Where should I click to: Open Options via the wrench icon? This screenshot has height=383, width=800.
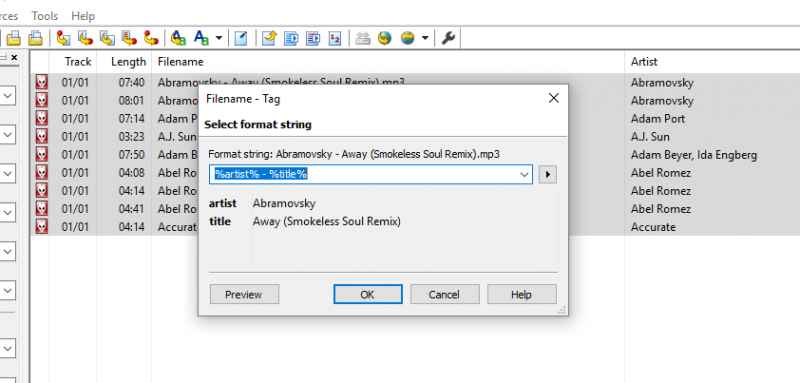click(448, 38)
